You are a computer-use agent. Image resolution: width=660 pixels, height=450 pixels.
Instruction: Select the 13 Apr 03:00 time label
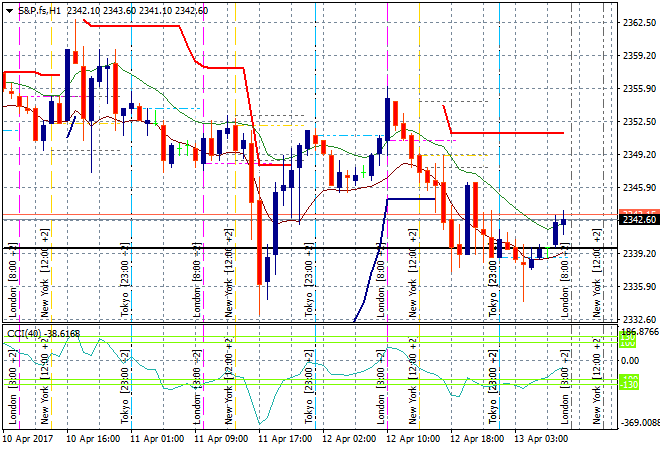click(x=541, y=438)
